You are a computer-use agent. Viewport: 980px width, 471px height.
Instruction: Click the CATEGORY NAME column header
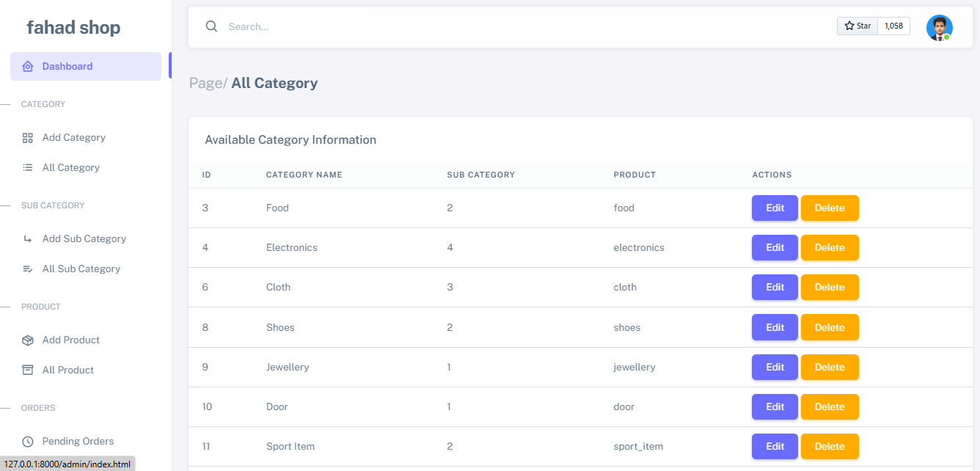304,175
